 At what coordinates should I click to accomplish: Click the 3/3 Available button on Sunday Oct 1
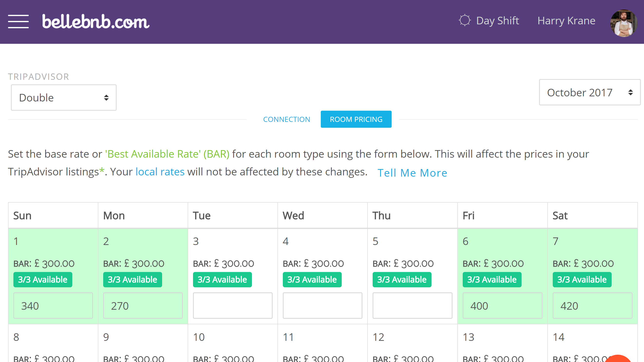tap(42, 279)
